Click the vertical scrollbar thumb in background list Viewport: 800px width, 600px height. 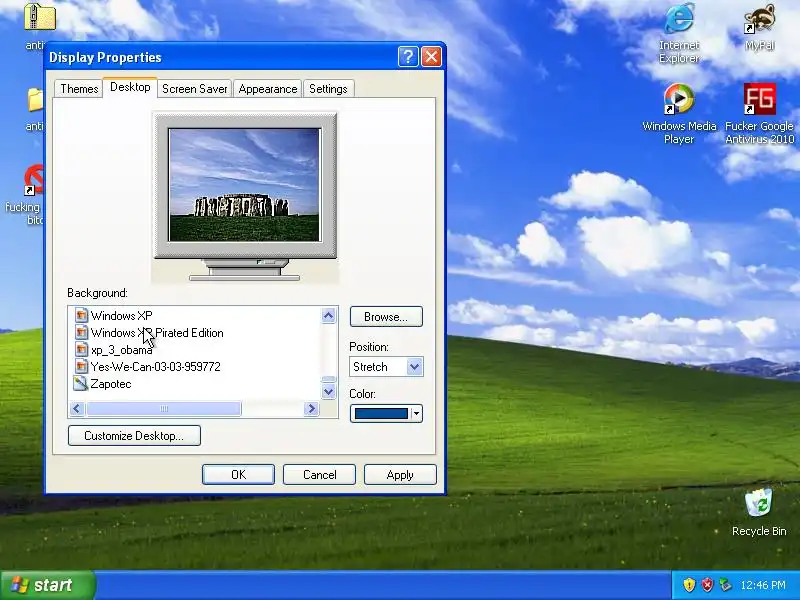click(x=329, y=379)
